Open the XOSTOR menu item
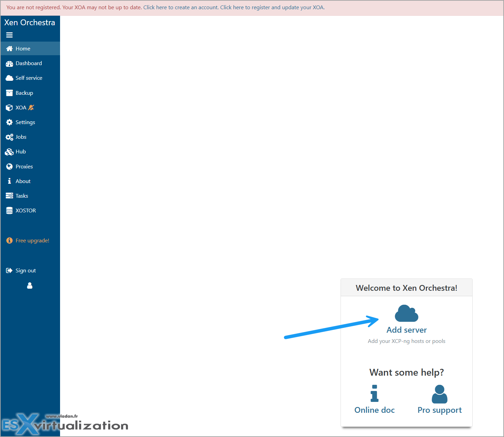This screenshot has height=437, width=504. click(30, 211)
